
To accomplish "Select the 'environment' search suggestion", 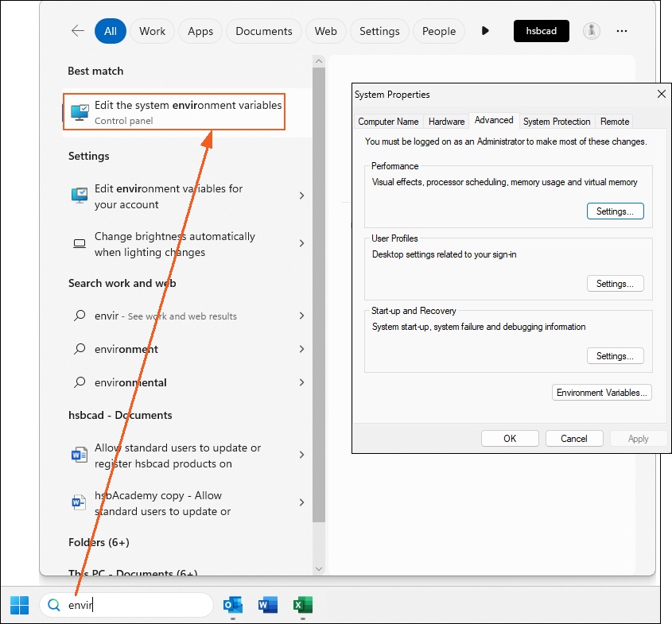I will tap(188, 349).
